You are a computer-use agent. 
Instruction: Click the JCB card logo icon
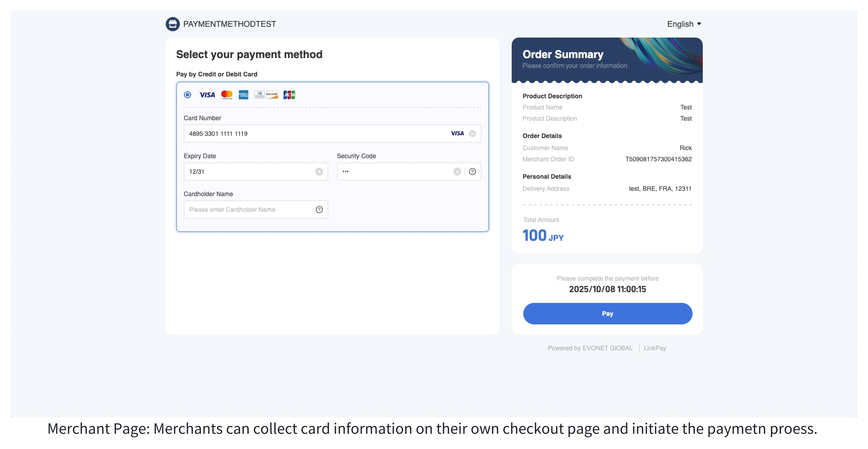click(x=289, y=95)
